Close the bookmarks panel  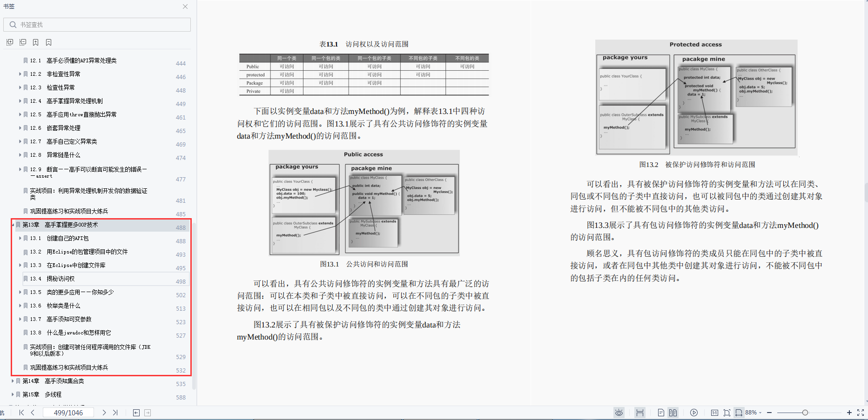click(x=185, y=7)
